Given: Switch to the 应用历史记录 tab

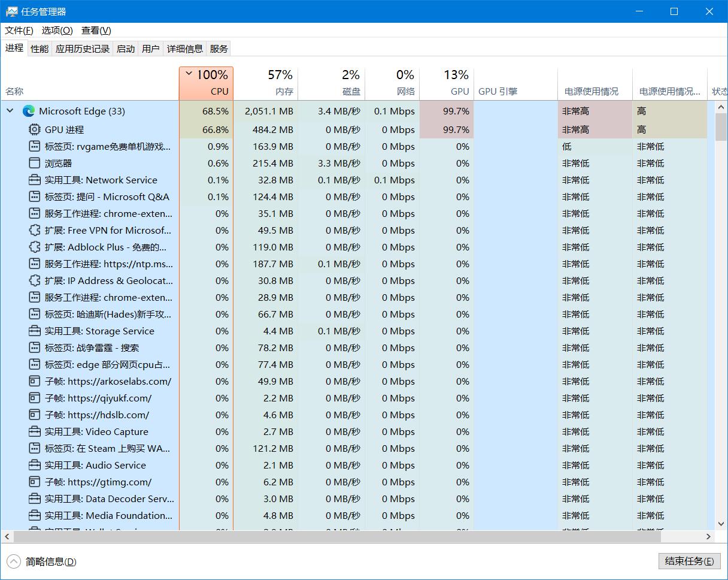Looking at the screenshot, I should [x=83, y=49].
